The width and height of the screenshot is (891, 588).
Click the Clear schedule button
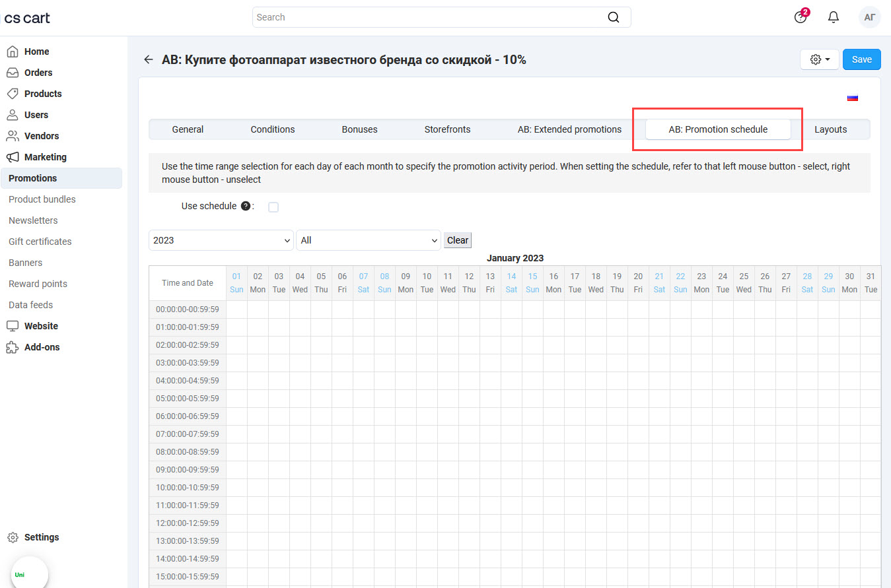(457, 240)
